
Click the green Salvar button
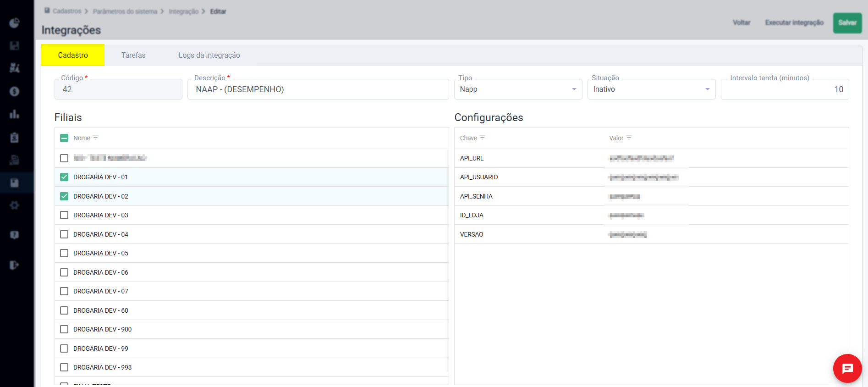847,23
